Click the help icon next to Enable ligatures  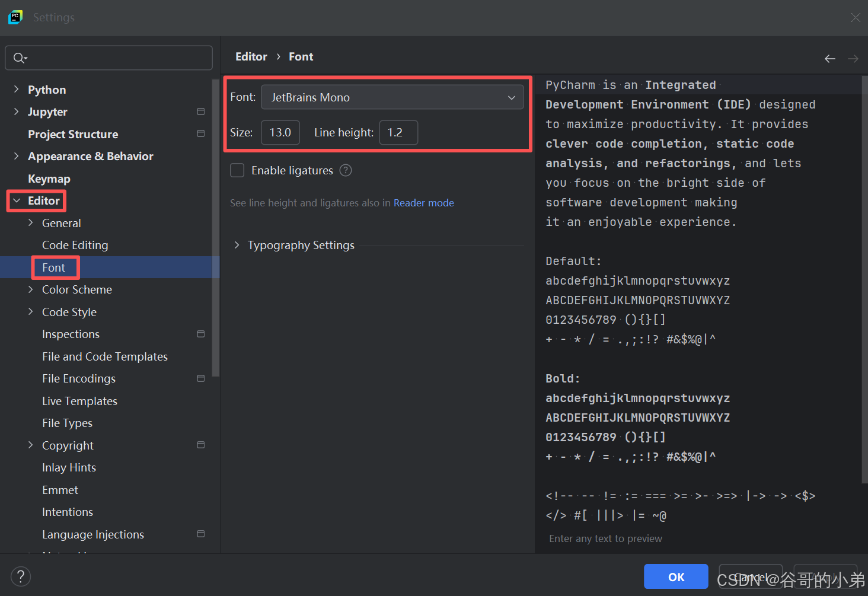click(x=346, y=170)
